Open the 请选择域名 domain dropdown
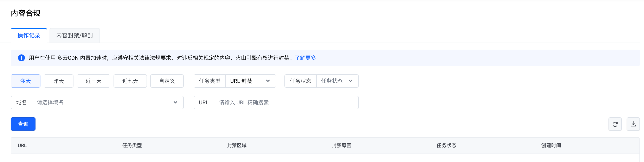This screenshot has height=162, width=644. coord(108,102)
